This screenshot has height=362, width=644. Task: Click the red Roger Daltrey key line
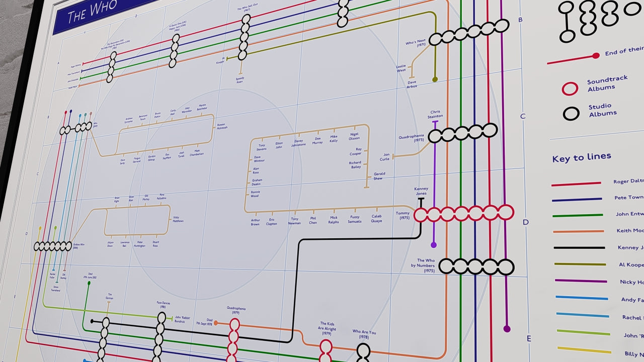pyautogui.click(x=576, y=184)
